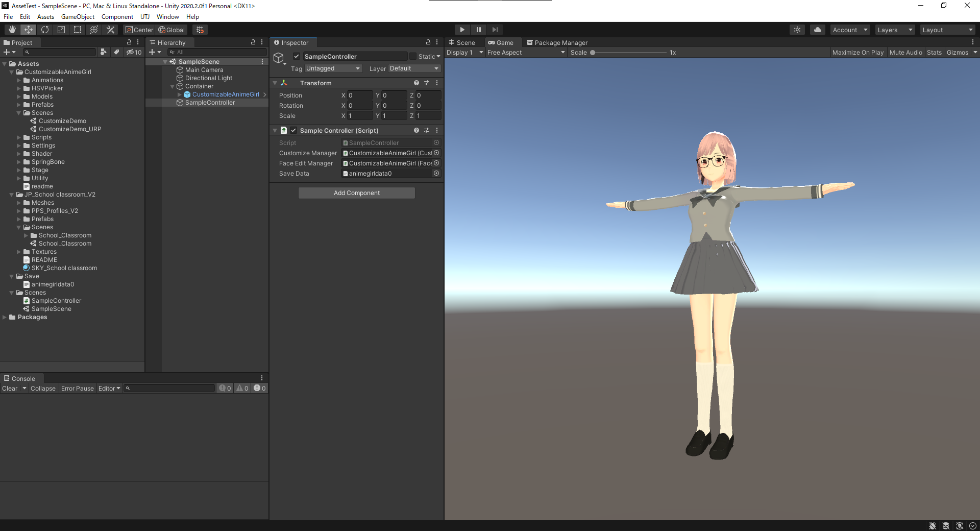Screen dimensions: 980x531
Task: Lock the Inspector panel
Action: tap(428, 42)
